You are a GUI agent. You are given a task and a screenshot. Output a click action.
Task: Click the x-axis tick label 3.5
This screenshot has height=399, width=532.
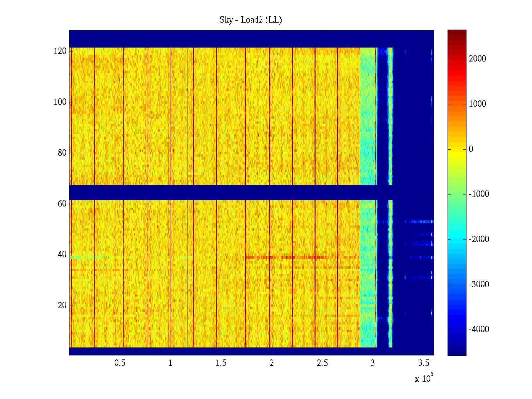[x=424, y=363]
